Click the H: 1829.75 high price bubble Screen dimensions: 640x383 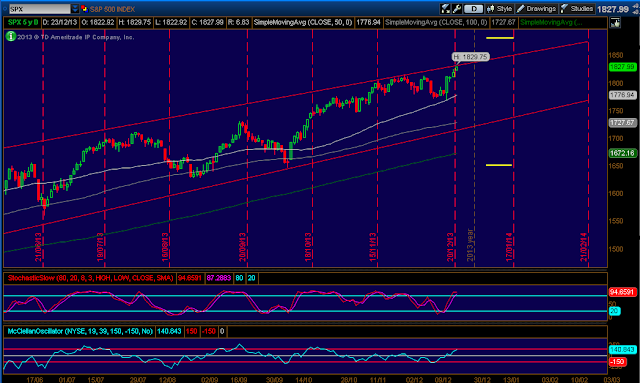471,57
